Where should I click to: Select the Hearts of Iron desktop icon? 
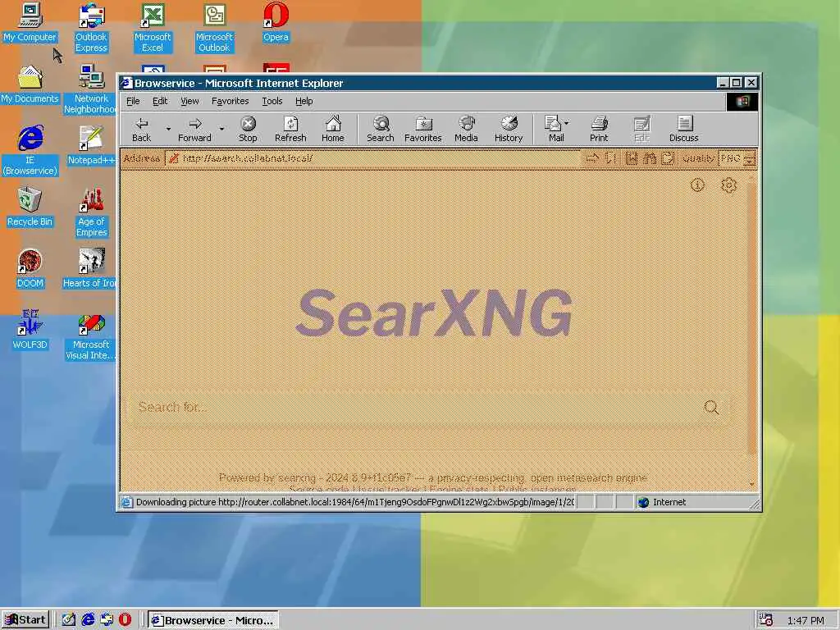(x=90, y=269)
